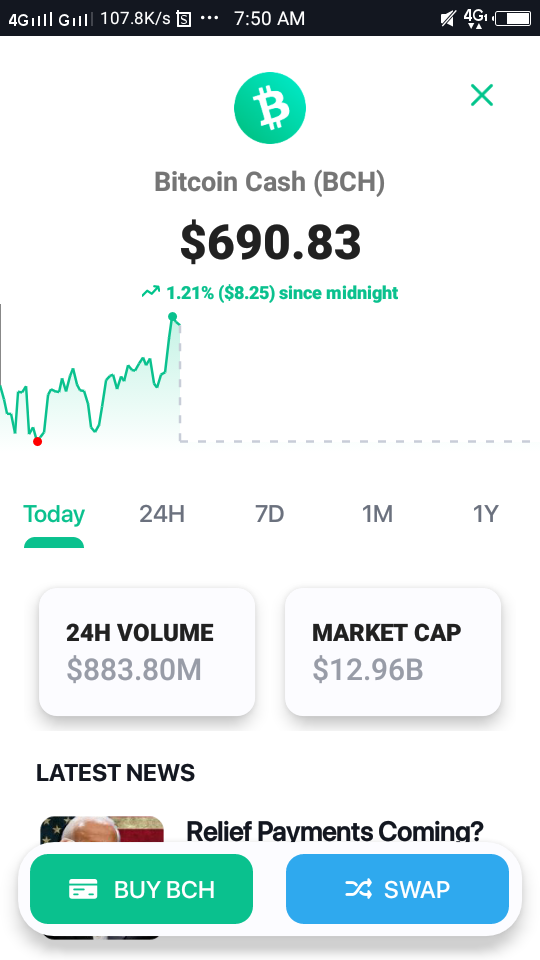Image resolution: width=540 pixels, height=960 pixels.
Task: Switch to the 24H chart tab
Action: 162,514
